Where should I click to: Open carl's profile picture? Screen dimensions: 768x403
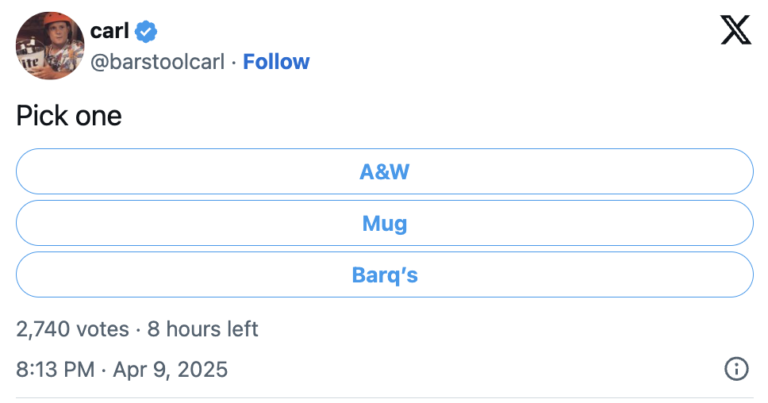50,46
